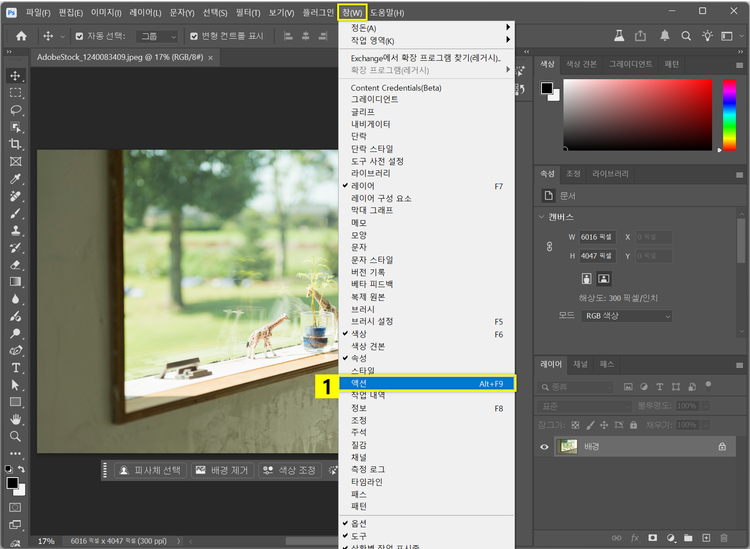This screenshot has height=549, width=750.
Task: Select the Lasso tool
Action: tap(15, 110)
